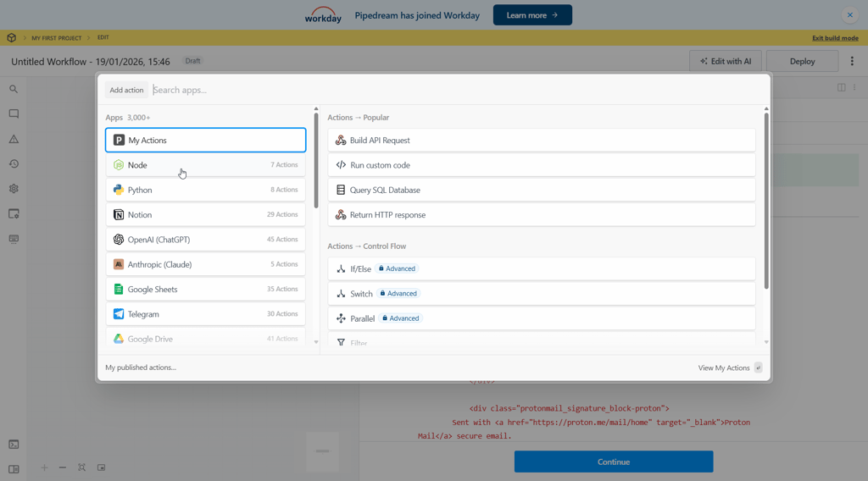Open the event history clock icon
The image size is (868, 481).
[x=14, y=163]
